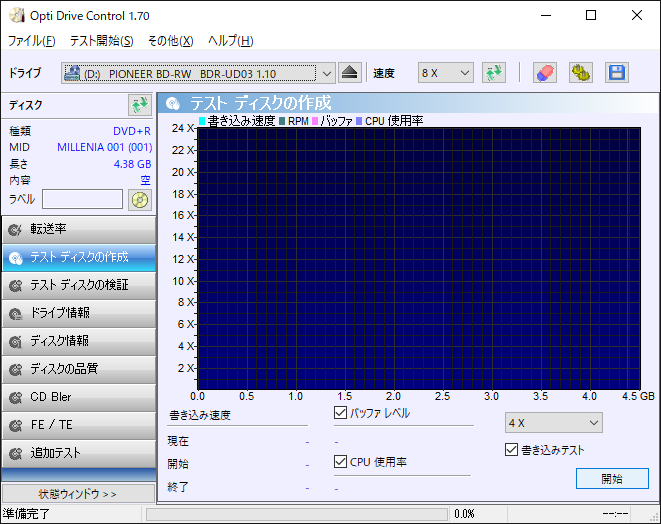Minimize the Opti Drive Control window

(x=546, y=16)
